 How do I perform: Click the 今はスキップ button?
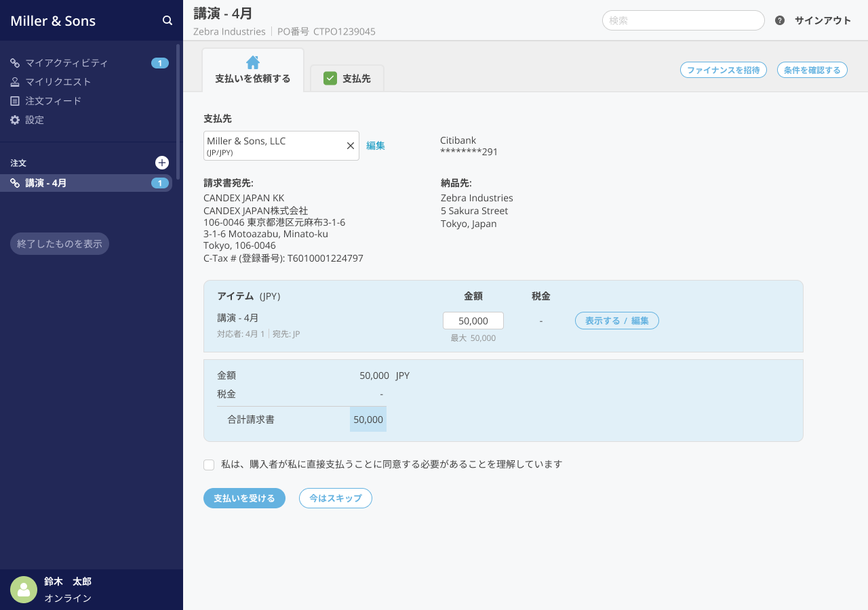point(336,498)
